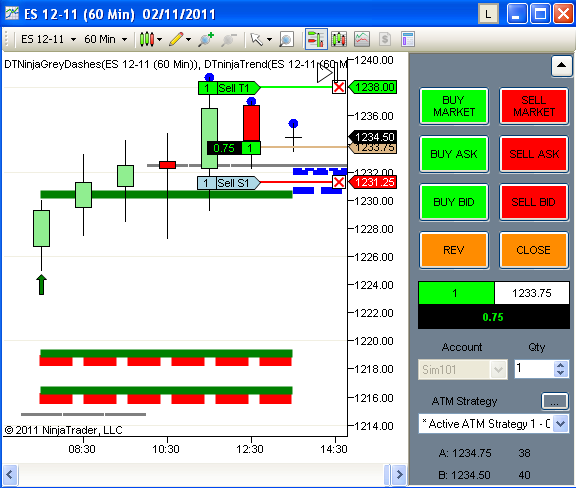
Task: Click the BUY MARKET button
Action: point(454,106)
